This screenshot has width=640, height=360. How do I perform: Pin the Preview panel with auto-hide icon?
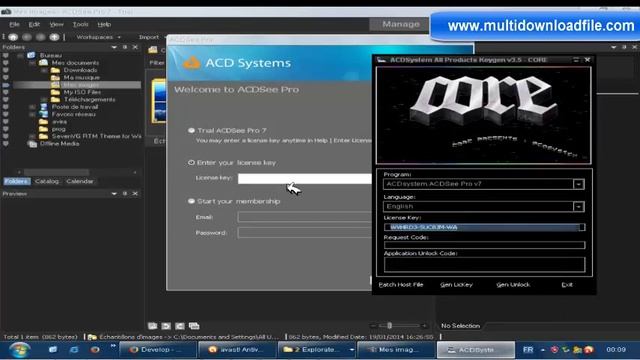(x=125, y=193)
